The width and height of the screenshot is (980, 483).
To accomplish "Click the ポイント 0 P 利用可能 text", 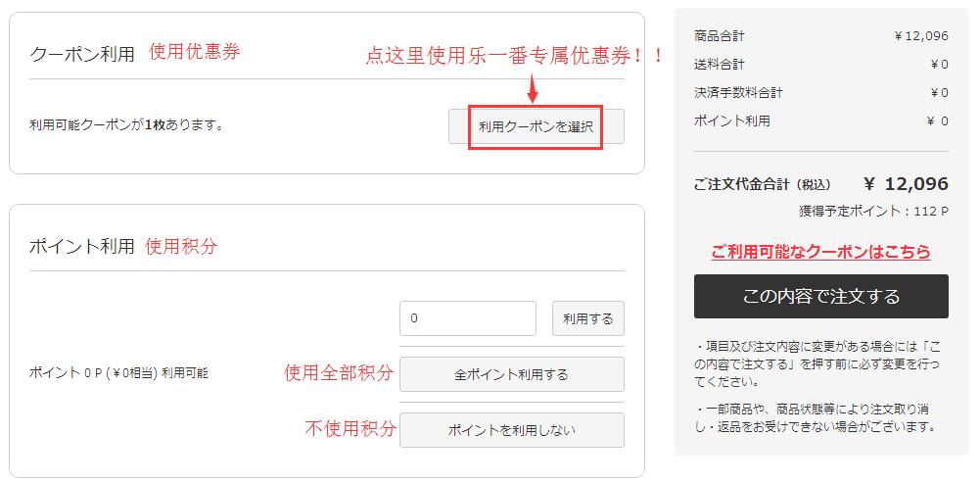I will pos(118,373).
